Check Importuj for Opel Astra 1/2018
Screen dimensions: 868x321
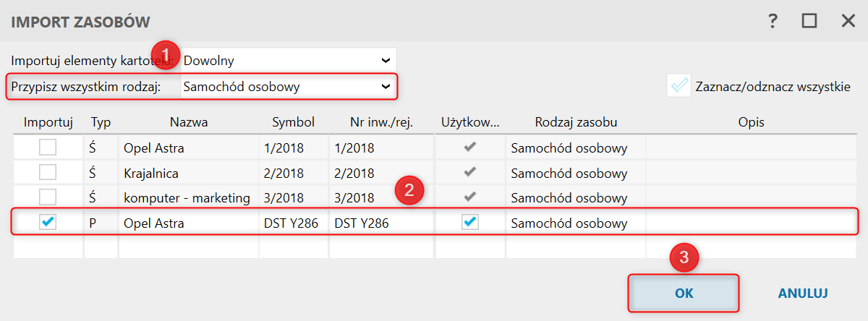pos(48,148)
